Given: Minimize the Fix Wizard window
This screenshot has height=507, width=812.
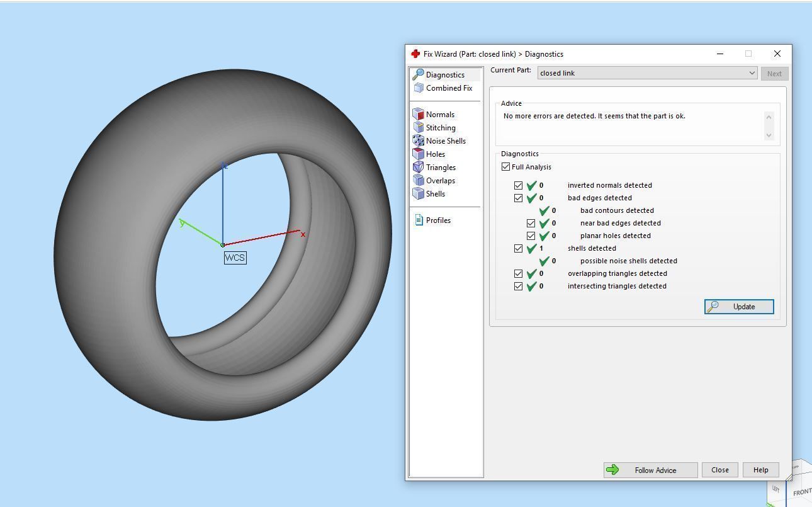Looking at the screenshot, I should click(720, 54).
